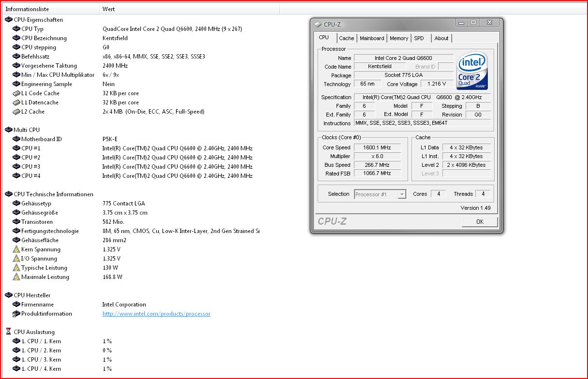Screen dimensions: 588x379
Task: Click the OK button in CPU-Z
Action: [480, 222]
